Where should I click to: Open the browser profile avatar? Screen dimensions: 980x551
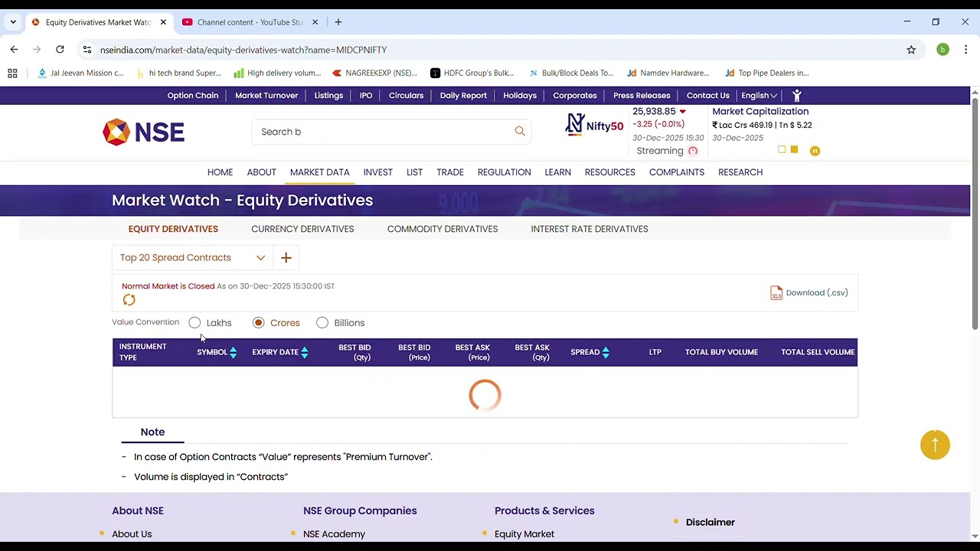coord(942,50)
